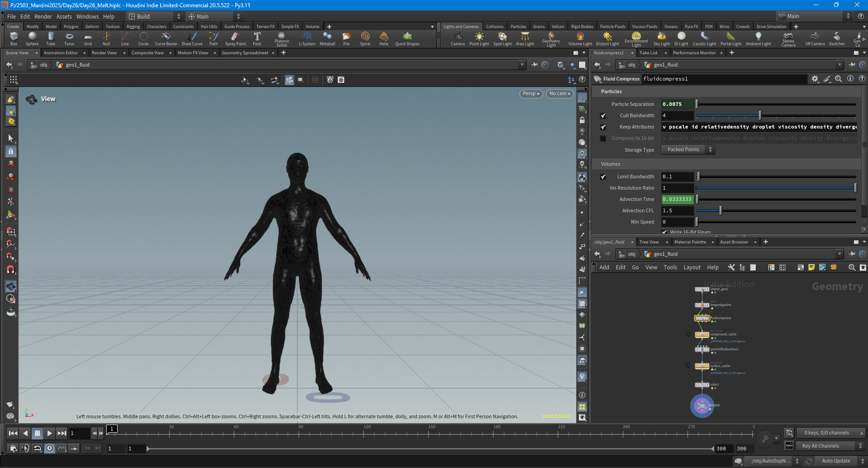Add a VR Camera from the shelf

[x=815, y=38]
